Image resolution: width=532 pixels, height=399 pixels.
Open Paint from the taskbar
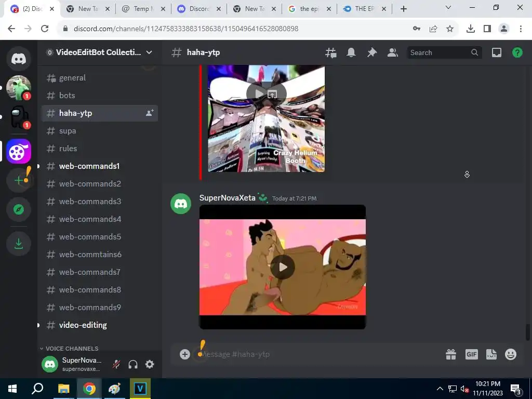click(x=114, y=389)
